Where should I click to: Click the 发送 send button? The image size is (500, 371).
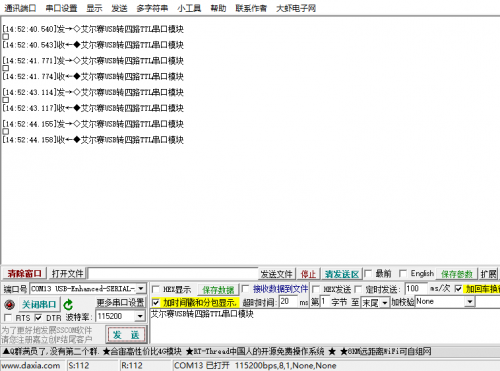126,335
